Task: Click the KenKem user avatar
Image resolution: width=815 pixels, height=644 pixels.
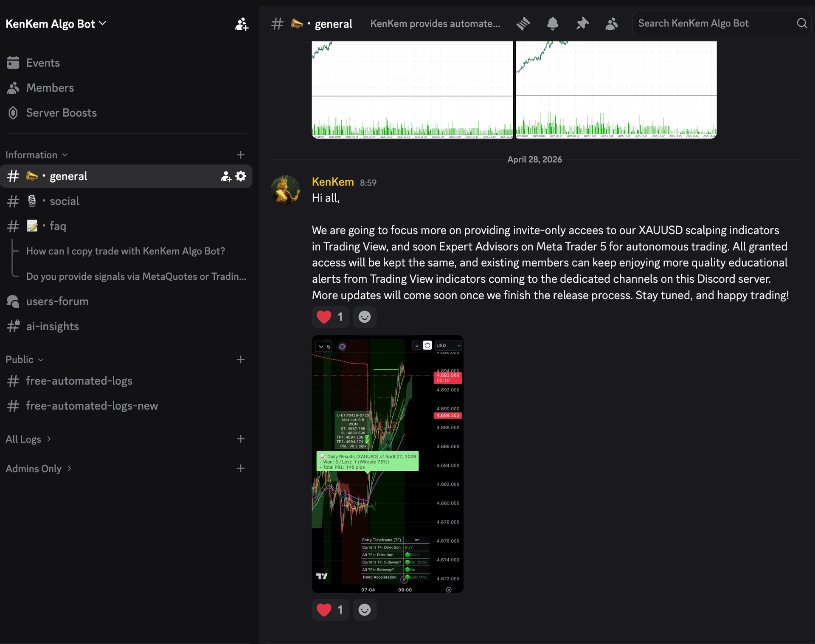Action: coord(286,190)
